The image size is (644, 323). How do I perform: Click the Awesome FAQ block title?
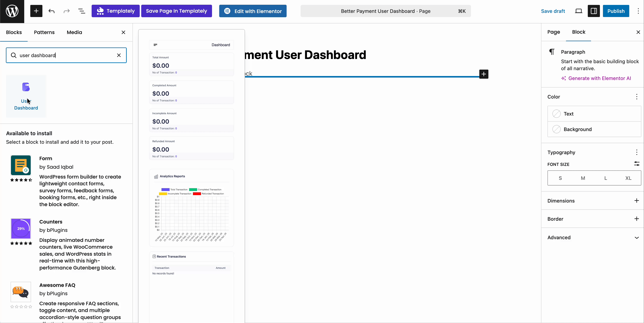(57, 285)
